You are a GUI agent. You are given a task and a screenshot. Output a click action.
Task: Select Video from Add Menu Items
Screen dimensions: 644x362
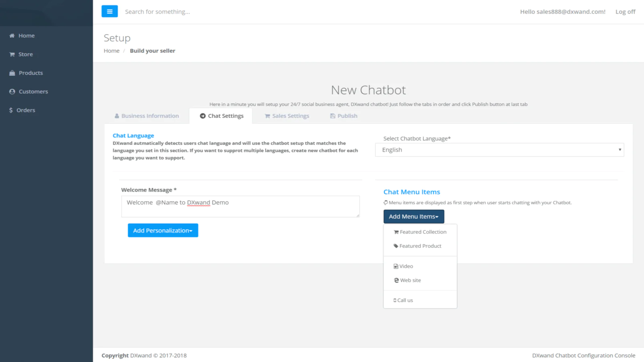[420, 266]
